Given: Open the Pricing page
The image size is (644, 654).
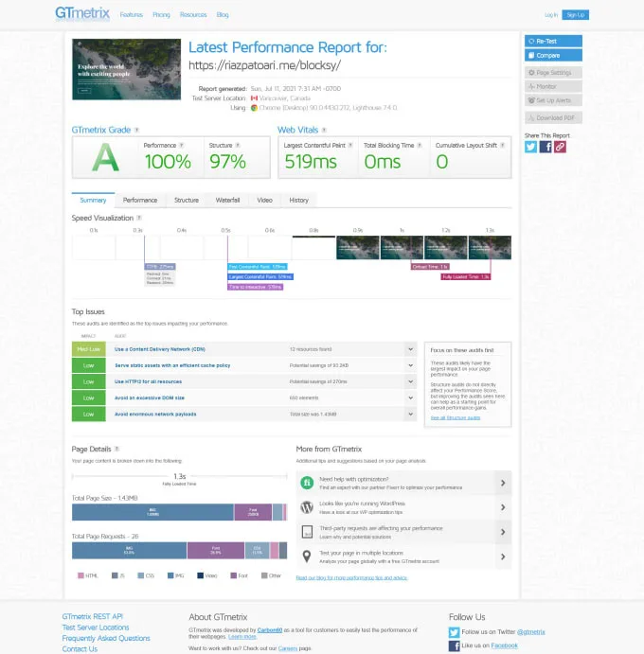Looking at the screenshot, I should (161, 14).
